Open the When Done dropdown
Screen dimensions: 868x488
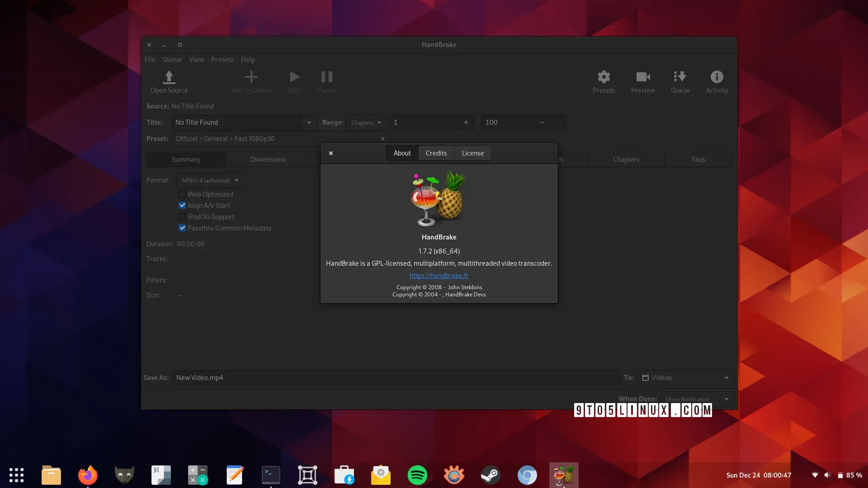697,399
